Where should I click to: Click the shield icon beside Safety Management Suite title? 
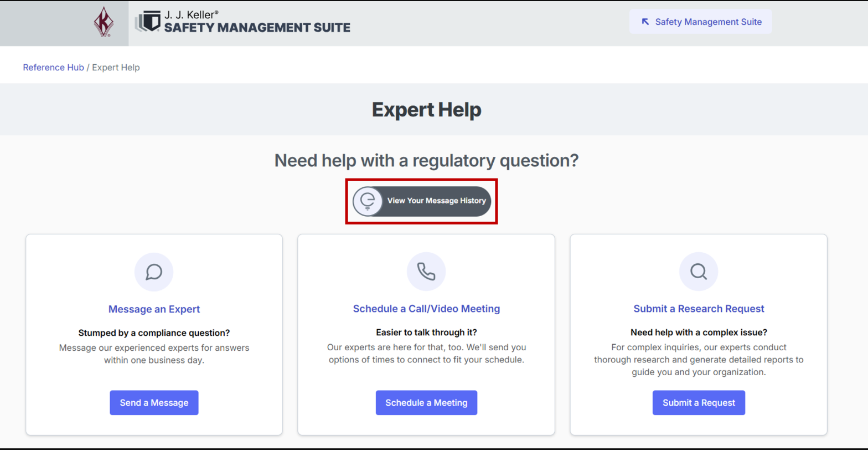pyautogui.click(x=147, y=22)
